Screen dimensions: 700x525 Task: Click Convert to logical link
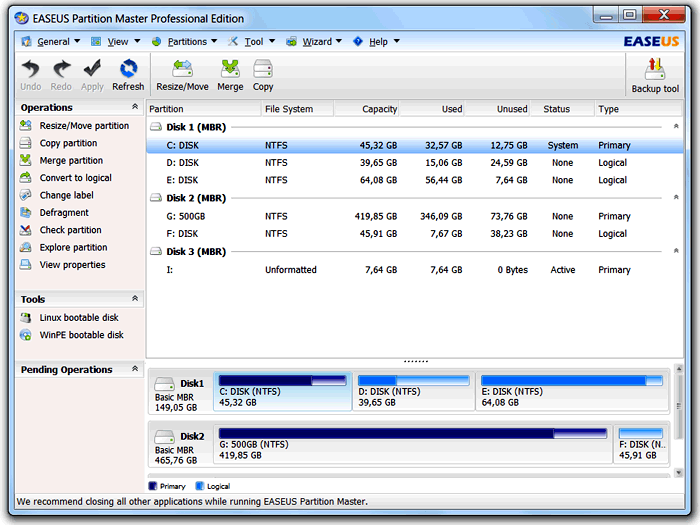tap(75, 178)
